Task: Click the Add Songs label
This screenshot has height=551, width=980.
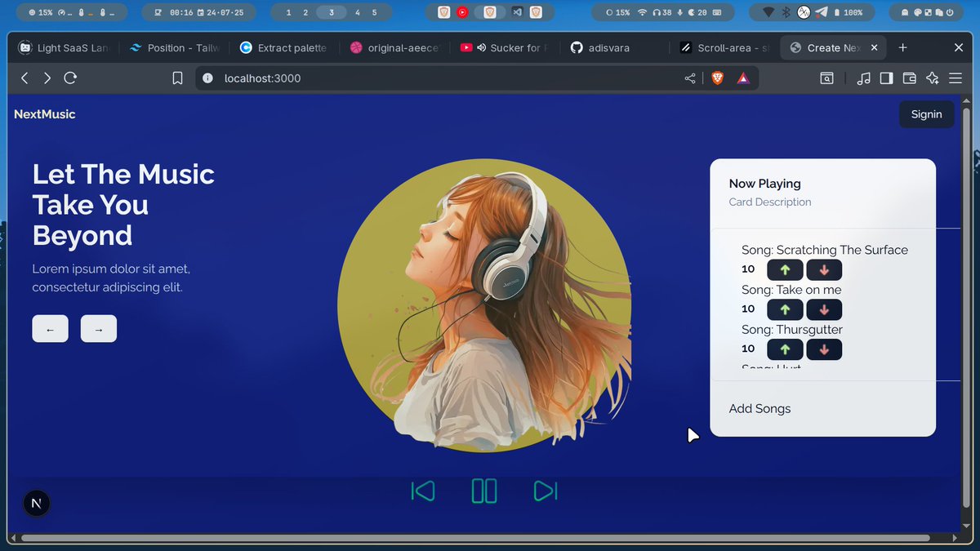Action: click(x=759, y=409)
